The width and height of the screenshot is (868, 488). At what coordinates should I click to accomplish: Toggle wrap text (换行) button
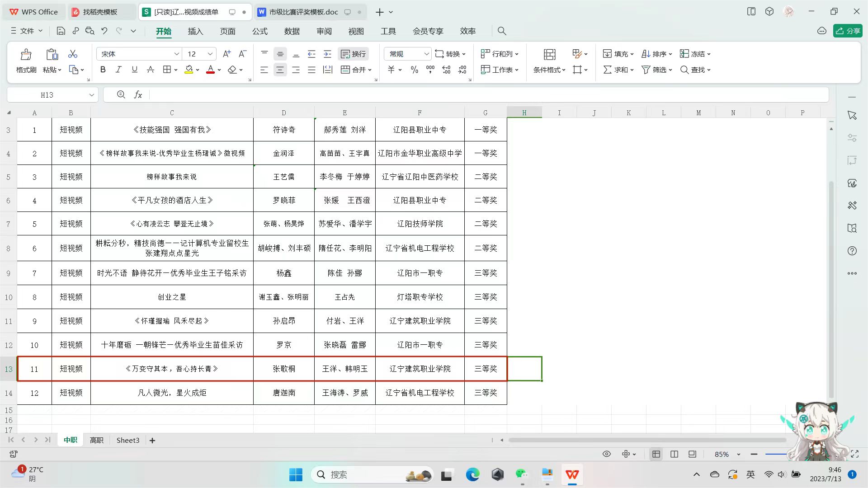point(354,54)
